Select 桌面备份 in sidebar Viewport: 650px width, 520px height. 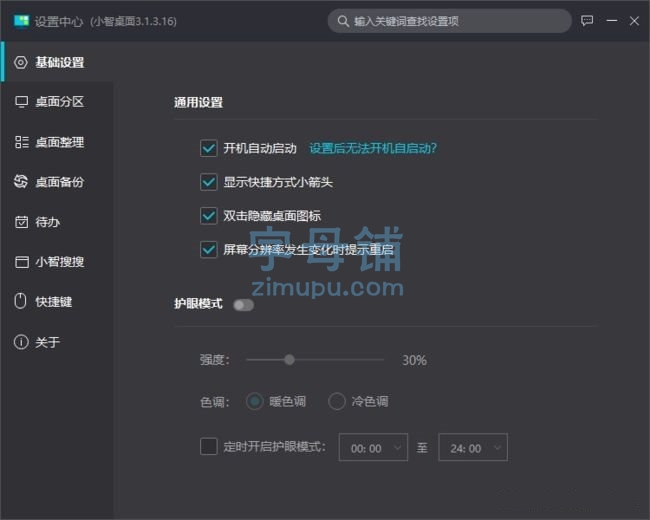57,182
